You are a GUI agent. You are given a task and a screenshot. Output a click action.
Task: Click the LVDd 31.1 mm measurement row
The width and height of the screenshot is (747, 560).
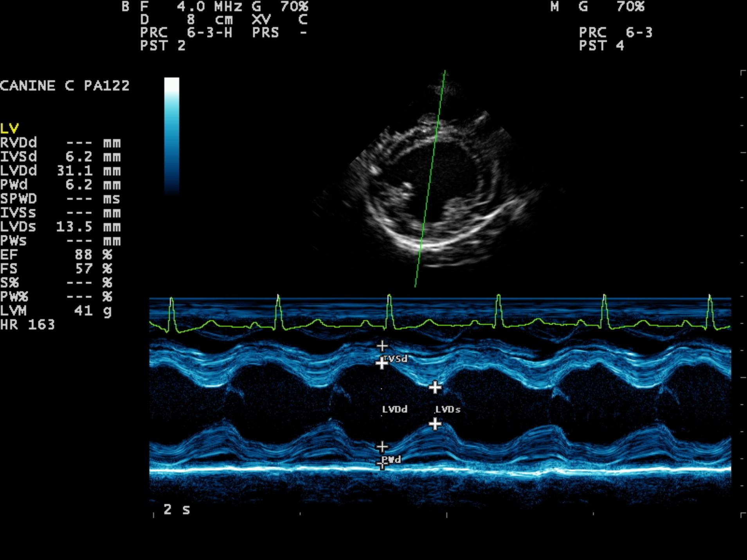tap(61, 171)
